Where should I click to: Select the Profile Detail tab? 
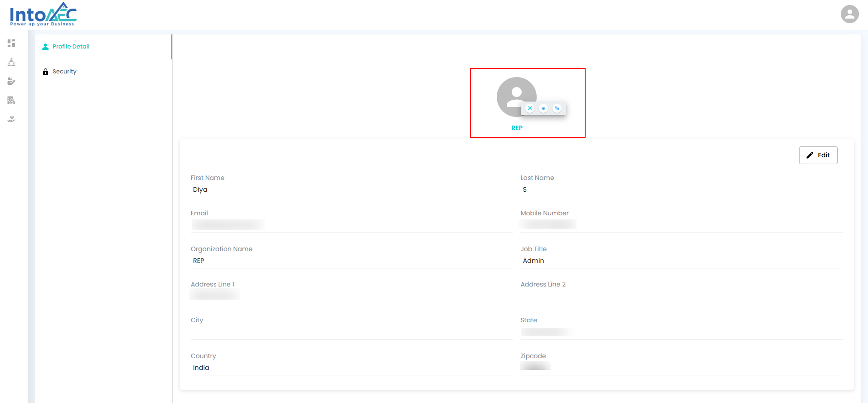click(x=103, y=47)
